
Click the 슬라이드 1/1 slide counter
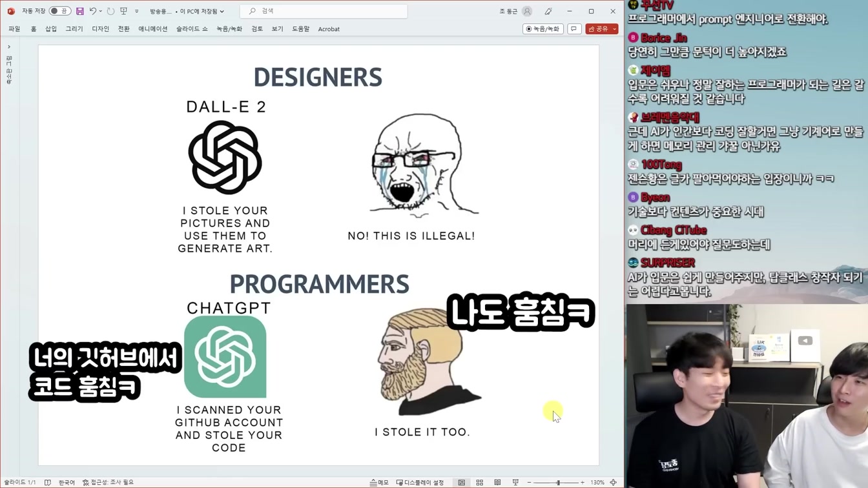coord(20,482)
